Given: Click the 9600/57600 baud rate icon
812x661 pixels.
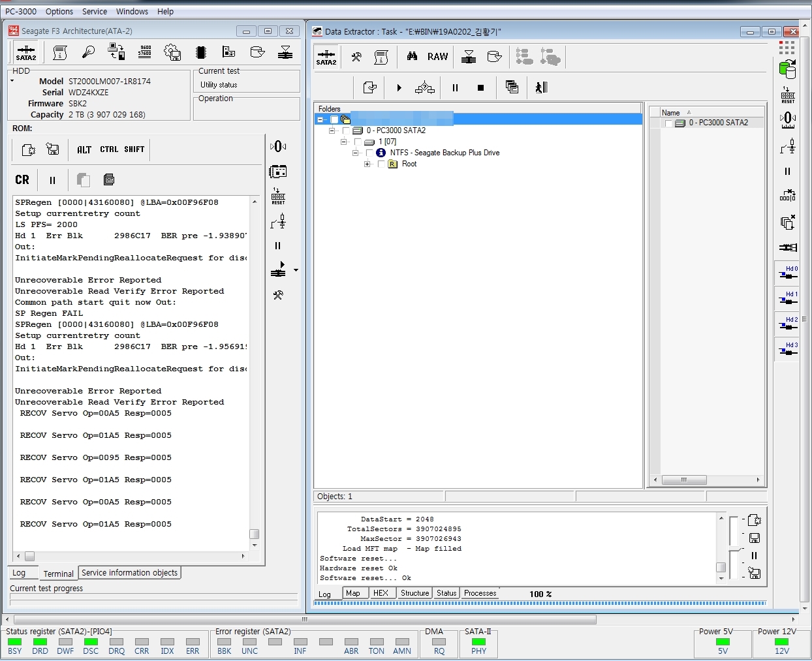Looking at the screenshot, I should 145,52.
